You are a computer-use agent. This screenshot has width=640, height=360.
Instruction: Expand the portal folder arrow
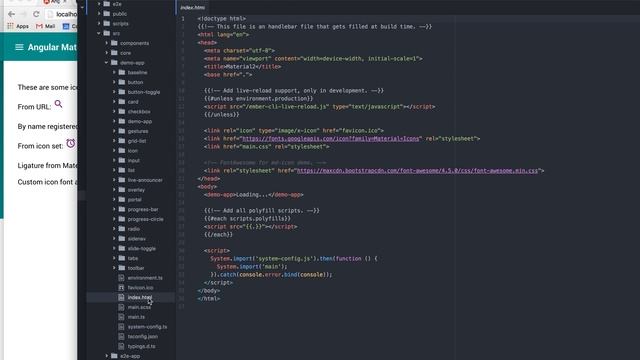coord(114,200)
